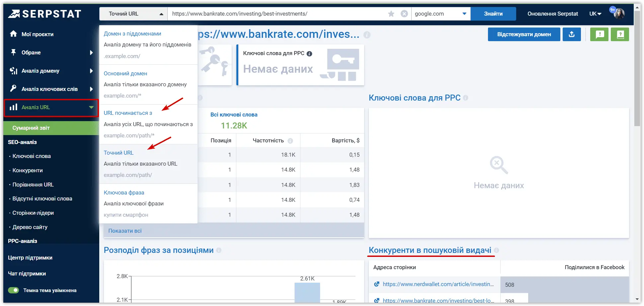The height and width of the screenshot is (306, 644).
Task: Toggle the Темна тема увімкнена switch
Action: pyautogui.click(x=14, y=290)
